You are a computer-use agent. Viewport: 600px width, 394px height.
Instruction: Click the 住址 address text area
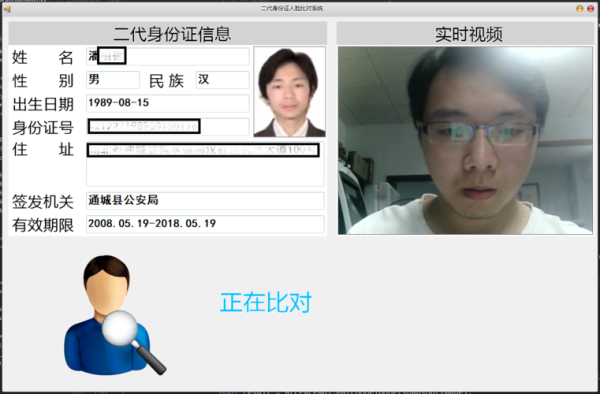(x=205, y=164)
